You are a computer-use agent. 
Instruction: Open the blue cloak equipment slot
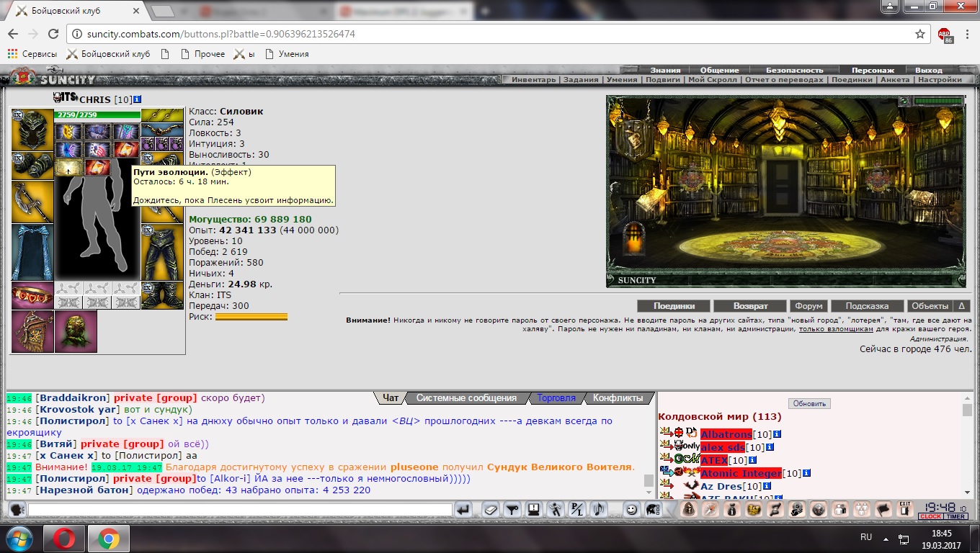[x=32, y=252]
